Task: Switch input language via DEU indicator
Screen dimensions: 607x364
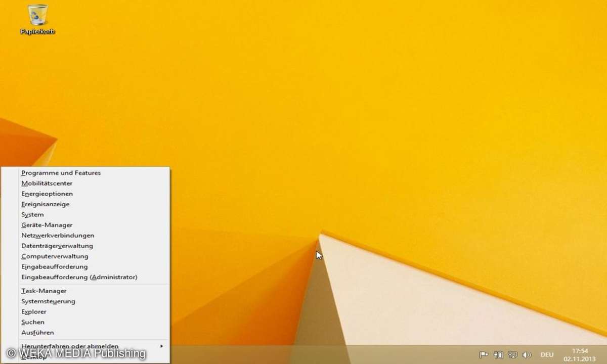Action: point(547,355)
